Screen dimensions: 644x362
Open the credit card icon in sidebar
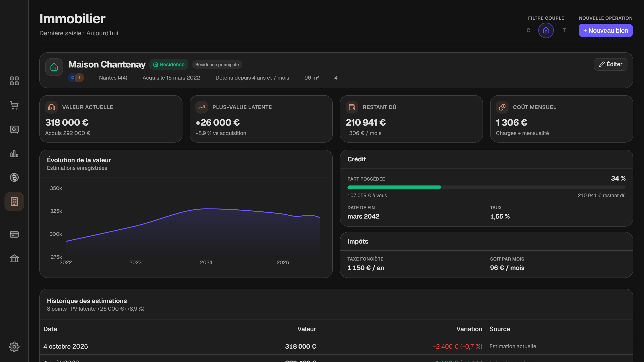[14, 234]
